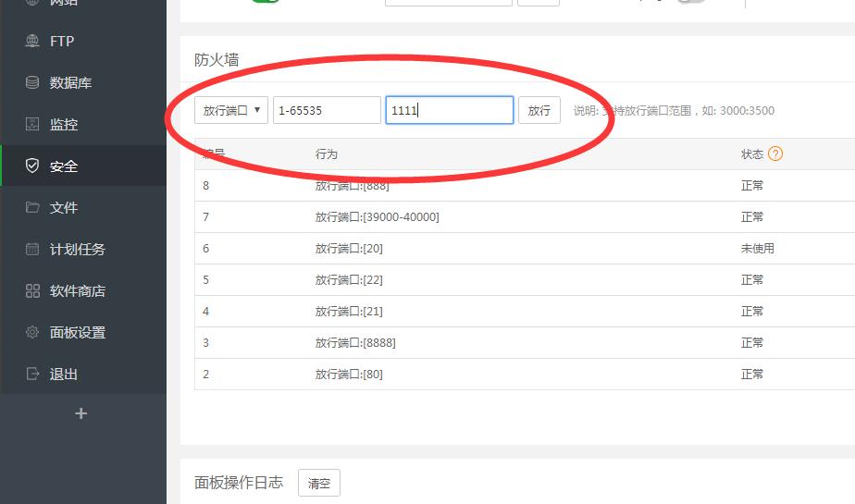855x504 pixels.
Task: Open the 数据库 database icon in sidebar
Action: [32, 82]
